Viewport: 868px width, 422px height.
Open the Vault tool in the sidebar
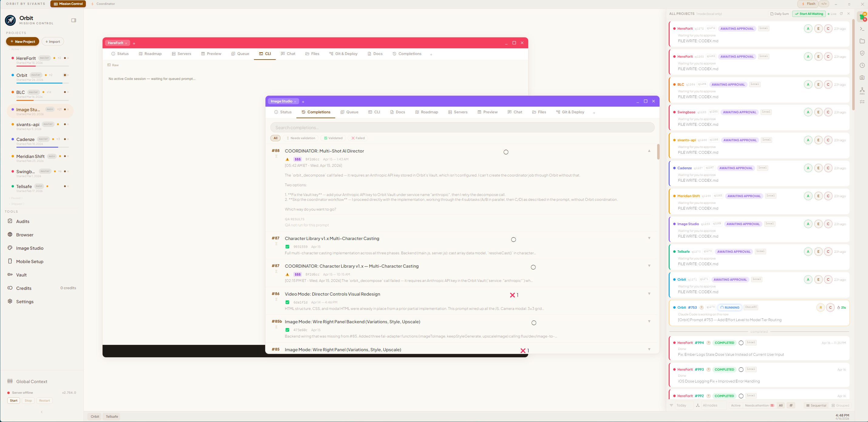click(21, 275)
